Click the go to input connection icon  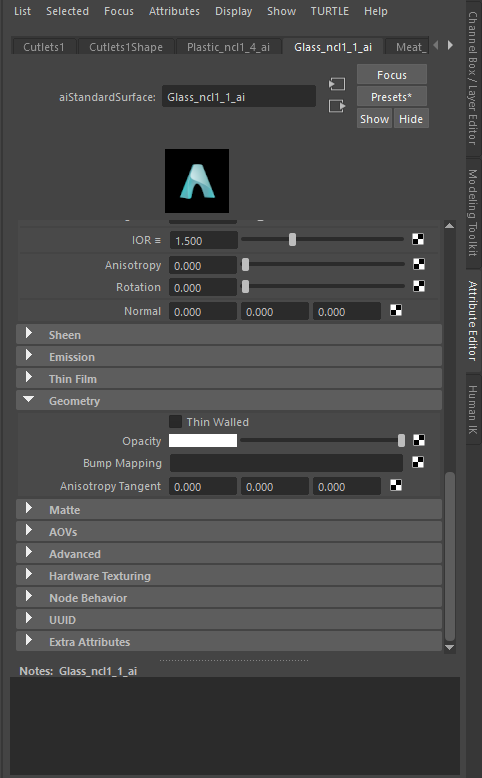(337, 84)
